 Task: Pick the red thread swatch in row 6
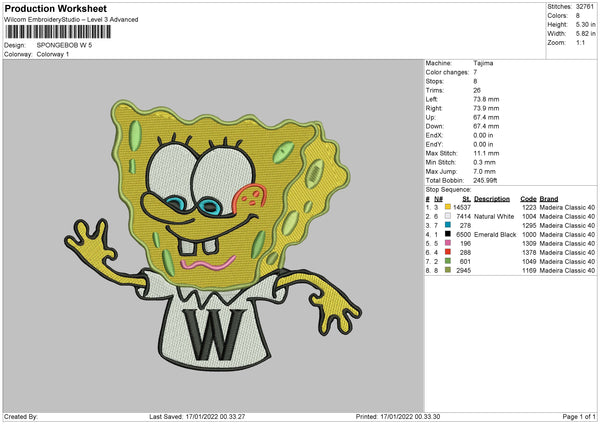click(448, 252)
